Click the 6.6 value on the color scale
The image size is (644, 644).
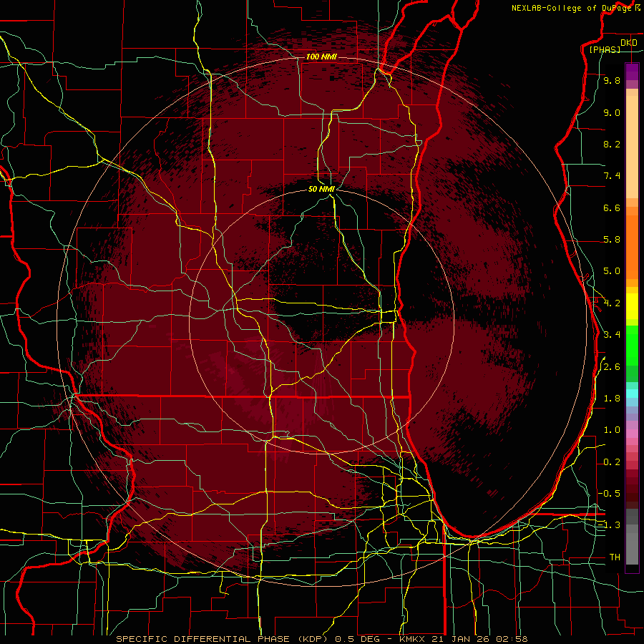[612, 208]
